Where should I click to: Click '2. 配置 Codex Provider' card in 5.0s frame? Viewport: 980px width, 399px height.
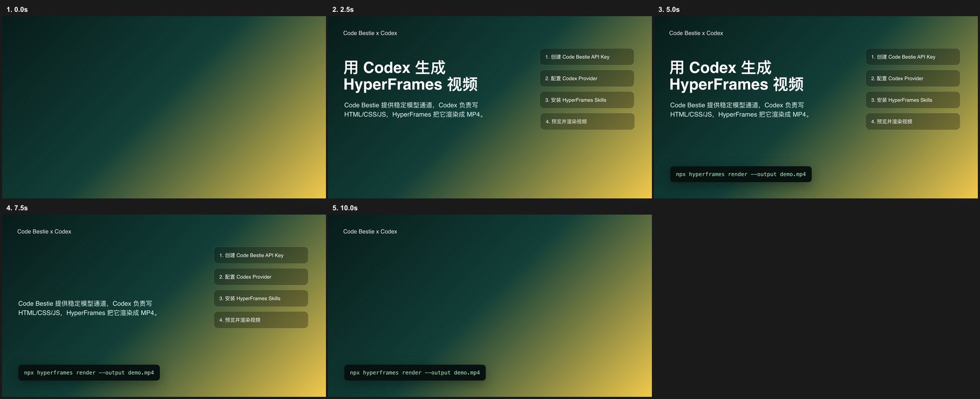913,79
